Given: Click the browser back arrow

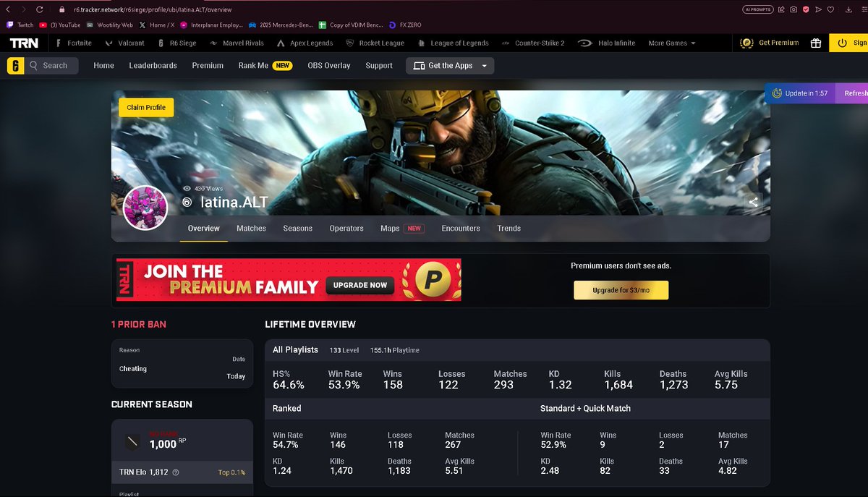Looking at the screenshot, I should point(8,9).
